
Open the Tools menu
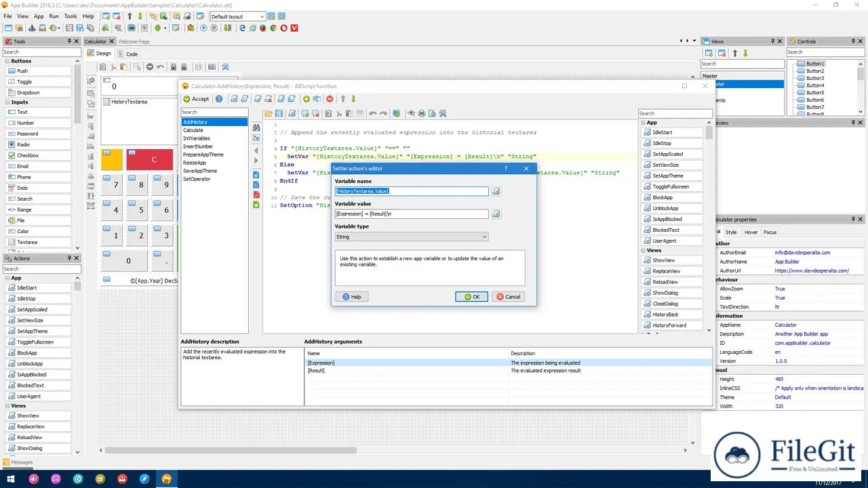coord(71,16)
